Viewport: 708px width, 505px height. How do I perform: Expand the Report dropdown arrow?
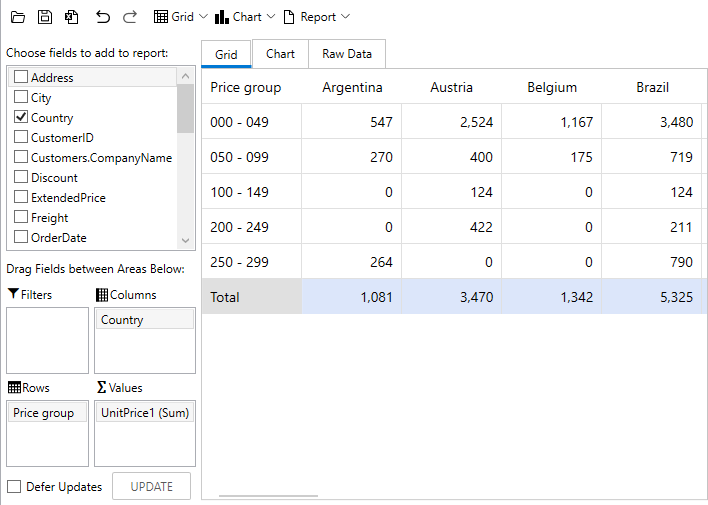[x=345, y=17]
